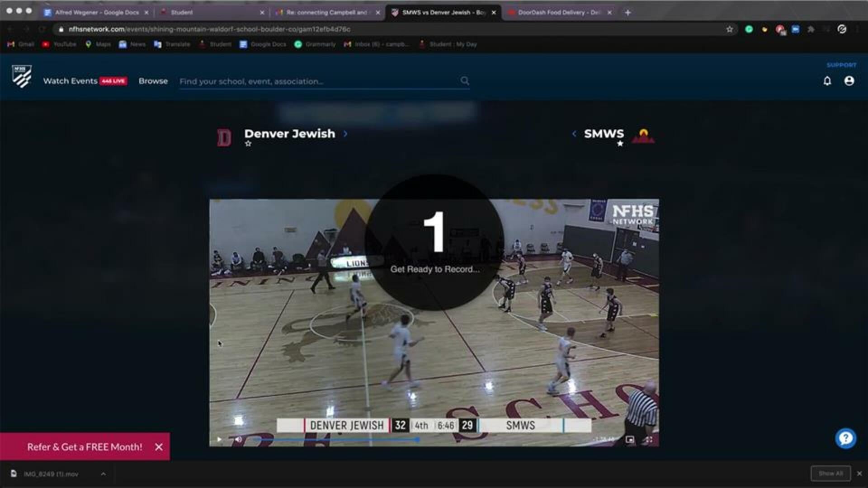The height and width of the screenshot is (488, 868).
Task: Mute the video volume
Action: pyautogui.click(x=238, y=439)
